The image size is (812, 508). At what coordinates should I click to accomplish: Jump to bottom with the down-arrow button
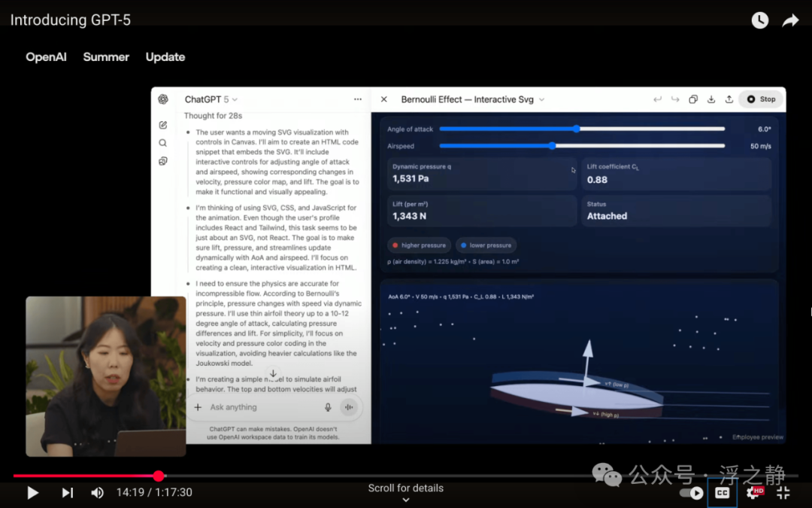[x=273, y=373]
